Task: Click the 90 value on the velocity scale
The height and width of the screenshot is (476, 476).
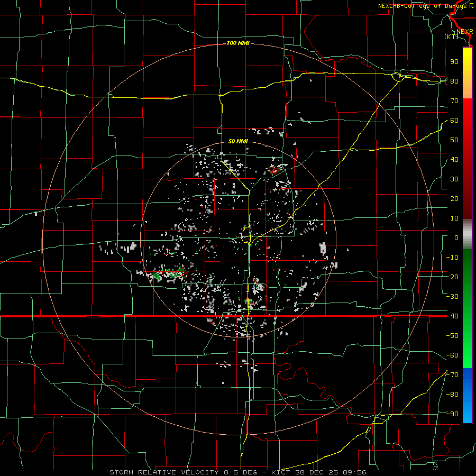Action: (x=454, y=62)
